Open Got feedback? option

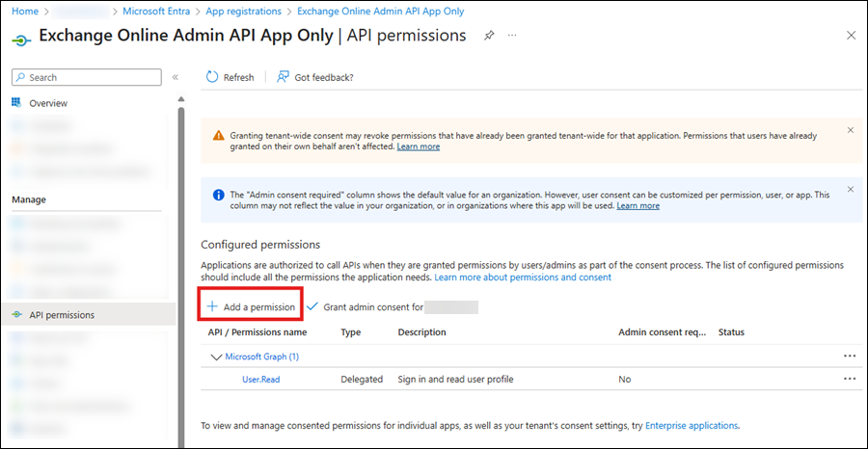pos(315,77)
